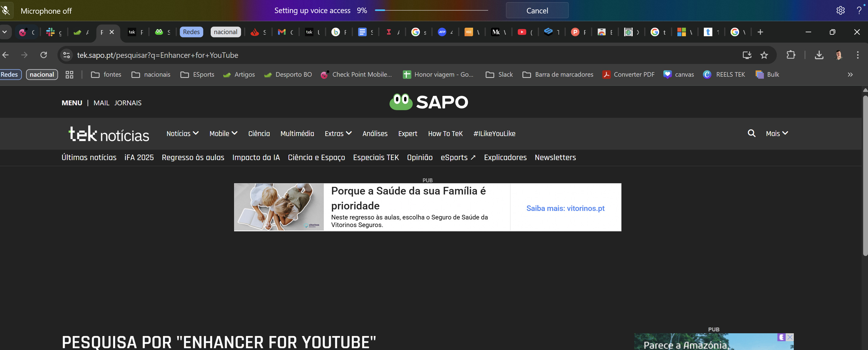Open the nacional bookmark group
The width and height of the screenshot is (868, 350).
click(x=42, y=75)
